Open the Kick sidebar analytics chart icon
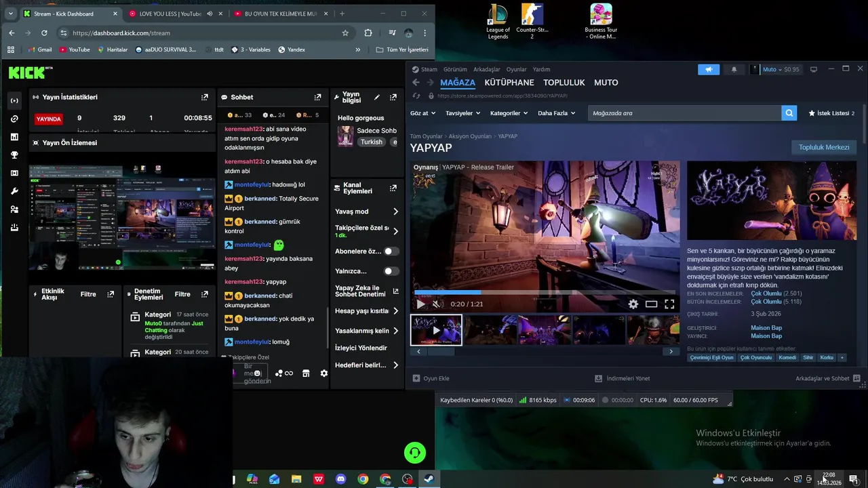The image size is (868, 488). [x=14, y=137]
